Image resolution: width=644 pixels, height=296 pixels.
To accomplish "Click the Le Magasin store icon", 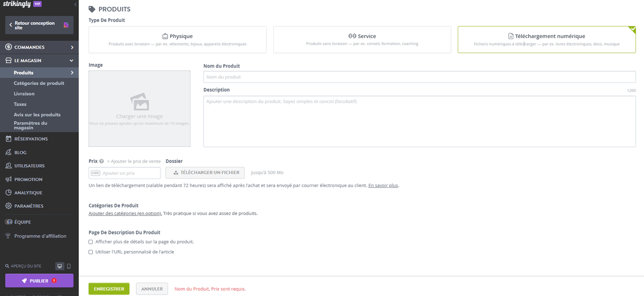I will tap(9, 61).
